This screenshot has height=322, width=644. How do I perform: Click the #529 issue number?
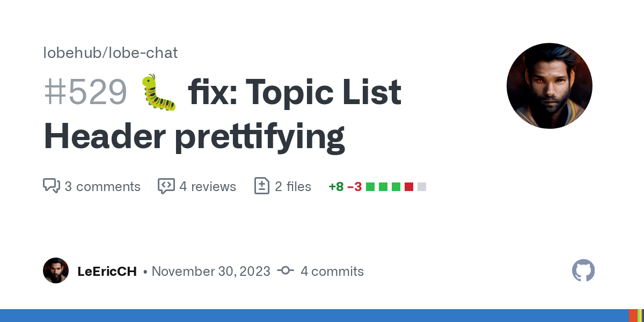click(85, 92)
